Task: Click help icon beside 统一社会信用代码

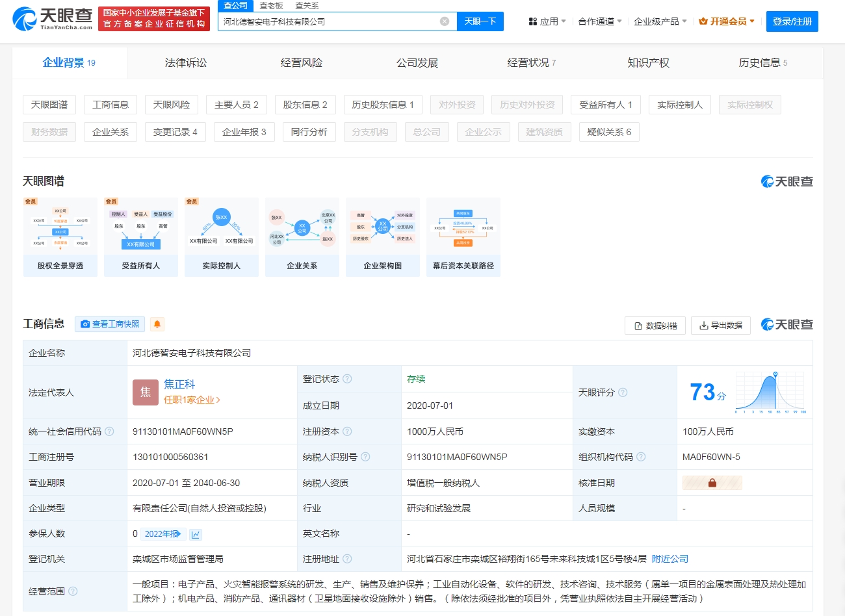Action: click(x=109, y=431)
